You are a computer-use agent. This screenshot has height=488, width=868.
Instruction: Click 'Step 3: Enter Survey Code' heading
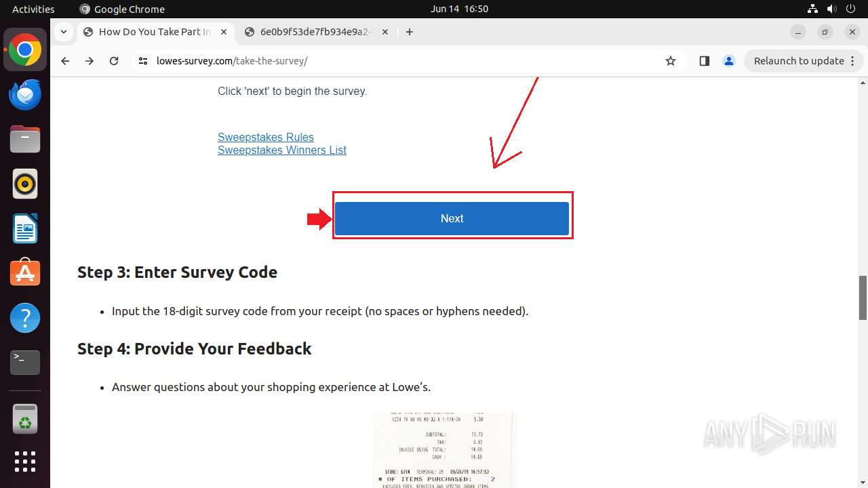click(177, 272)
